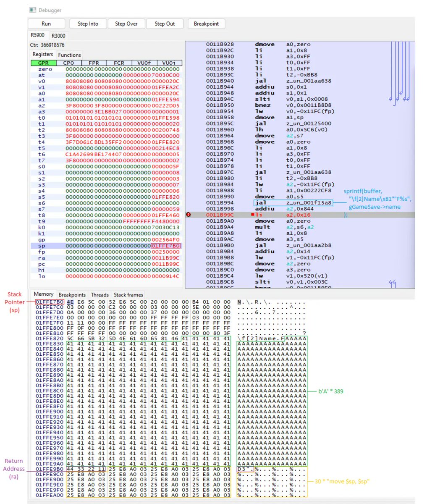Select the v0 register row
This screenshot has height=504, width=427.
(x=106, y=81)
